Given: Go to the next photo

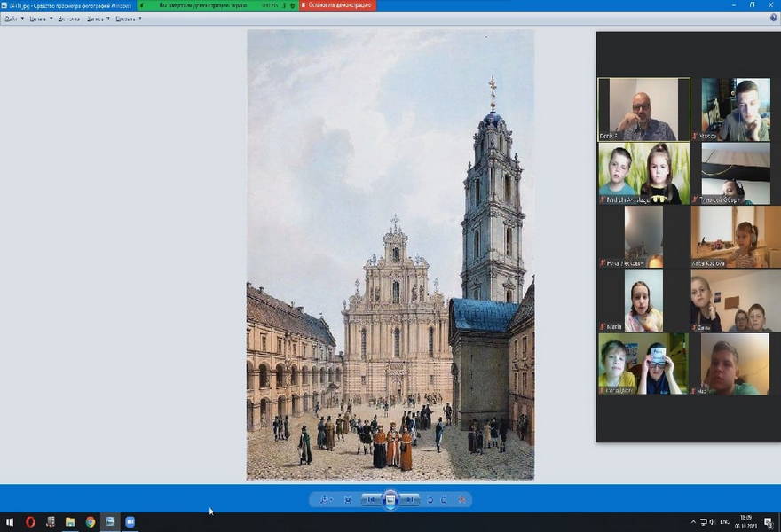Looking at the screenshot, I should 409,500.
